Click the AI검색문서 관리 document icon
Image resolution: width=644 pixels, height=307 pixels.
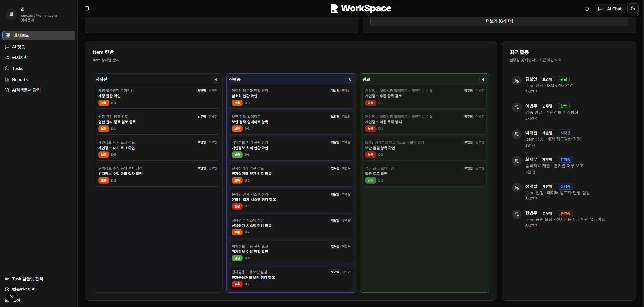(x=7, y=90)
